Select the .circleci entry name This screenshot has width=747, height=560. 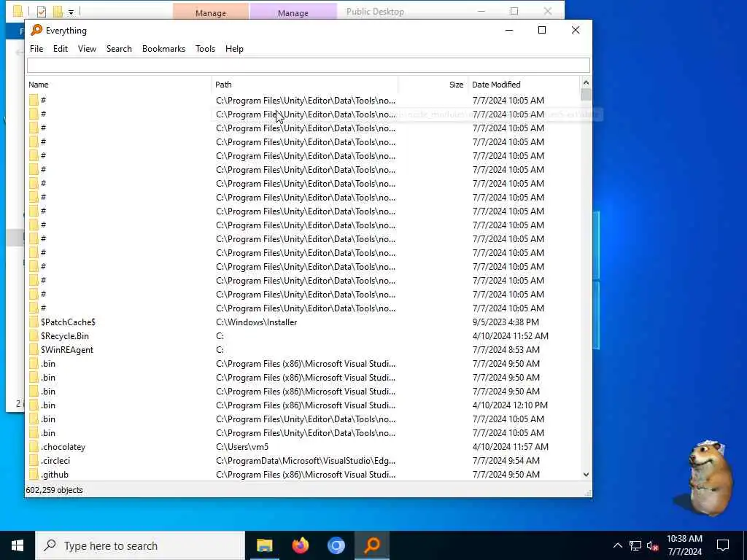pos(55,461)
